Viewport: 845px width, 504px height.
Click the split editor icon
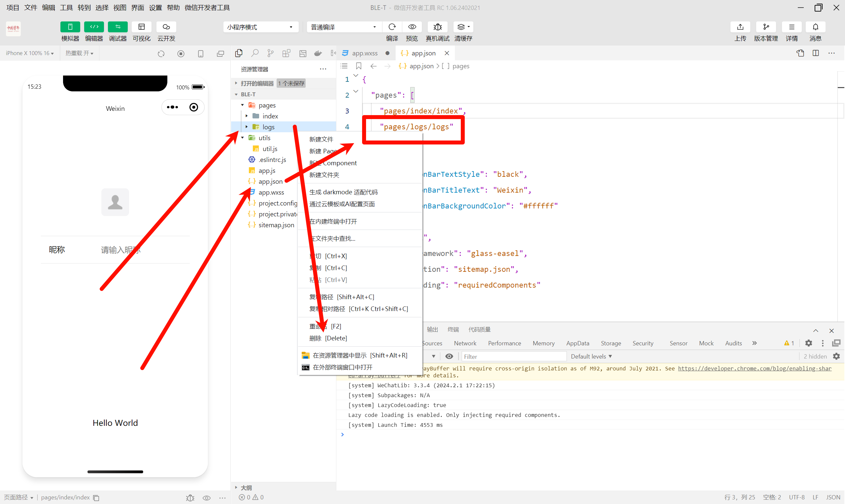pos(815,53)
